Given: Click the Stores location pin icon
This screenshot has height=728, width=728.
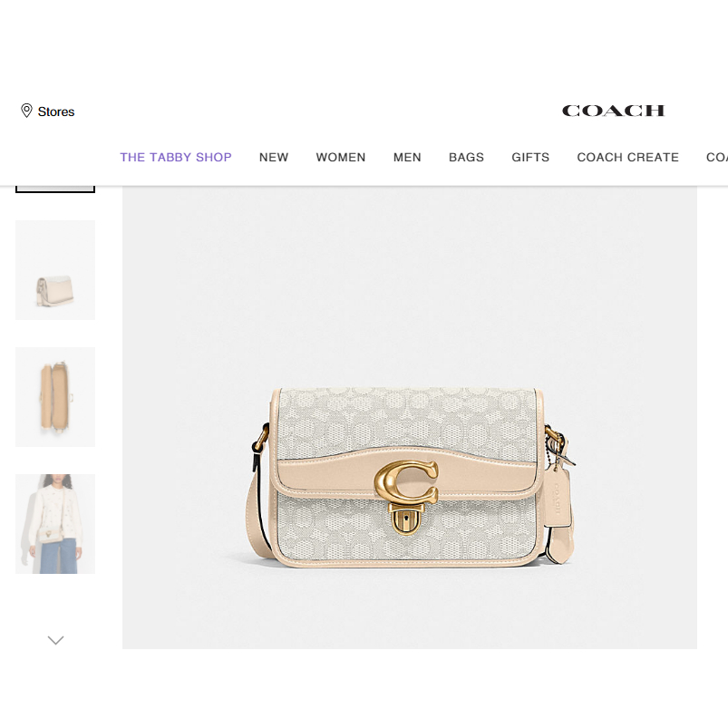Looking at the screenshot, I should [26, 111].
